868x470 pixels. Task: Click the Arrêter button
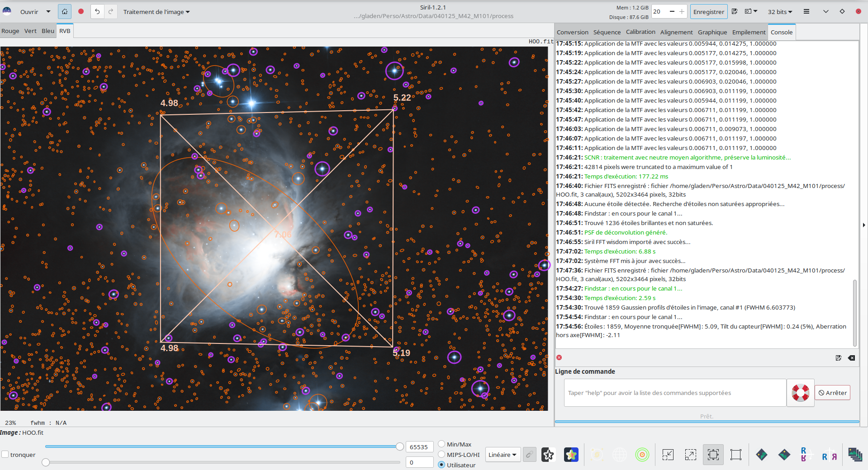coord(833,393)
